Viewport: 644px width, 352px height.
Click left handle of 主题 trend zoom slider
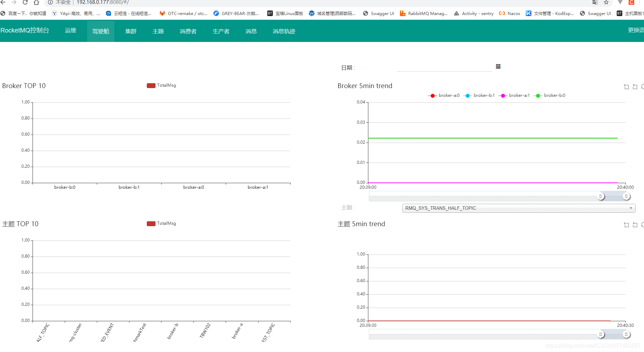601,335
